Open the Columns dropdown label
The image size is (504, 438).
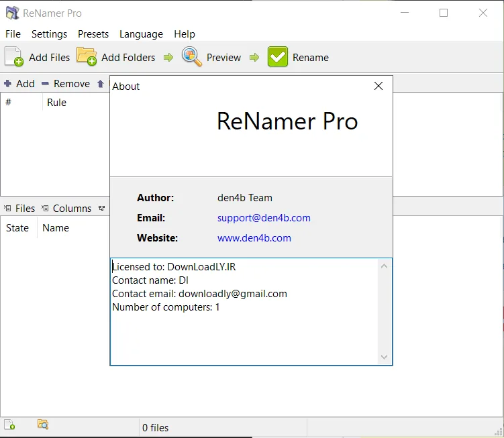(72, 208)
